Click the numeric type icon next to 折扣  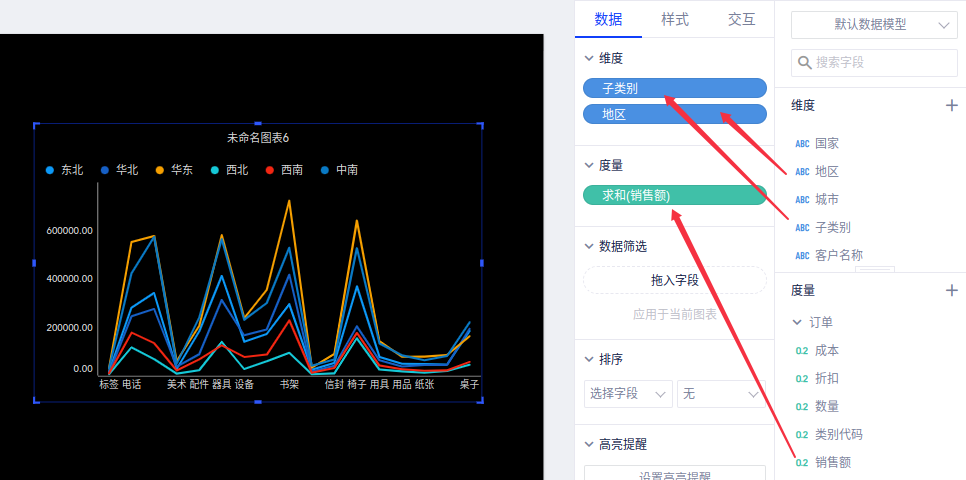pyautogui.click(x=801, y=379)
